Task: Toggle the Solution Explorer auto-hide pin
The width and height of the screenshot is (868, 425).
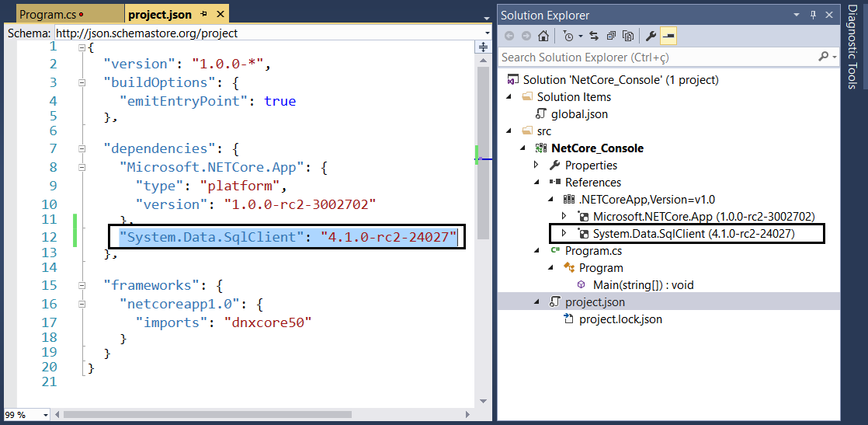Action: click(x=813, y=15)
